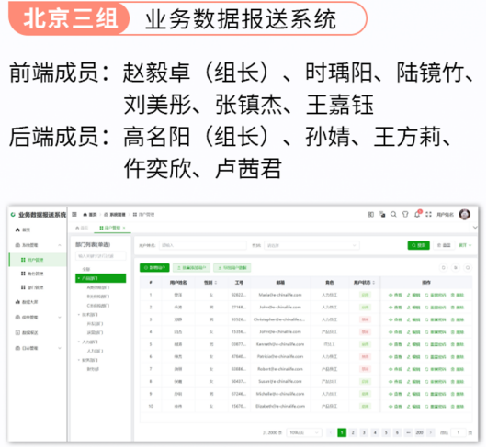Click the green system logo icon

point(13,215)
